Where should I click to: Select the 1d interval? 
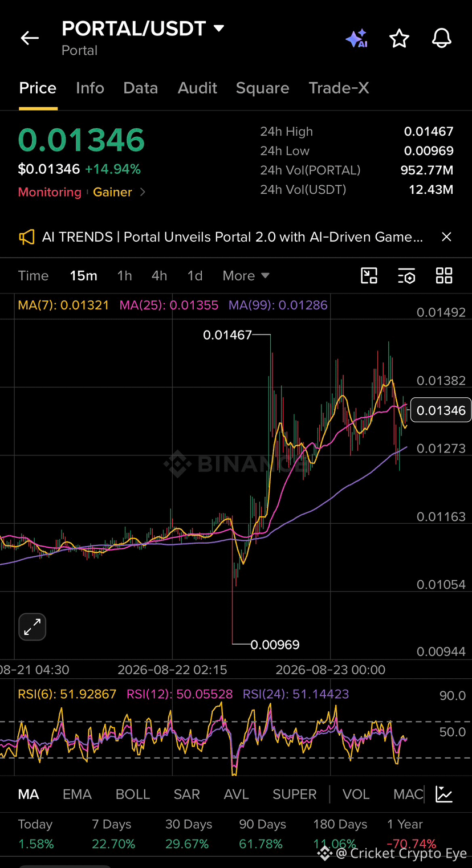(x=195, y=276)
